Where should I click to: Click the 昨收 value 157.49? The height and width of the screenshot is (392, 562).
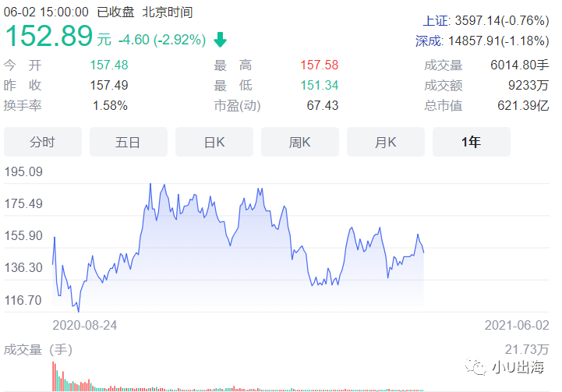[109, 85]
